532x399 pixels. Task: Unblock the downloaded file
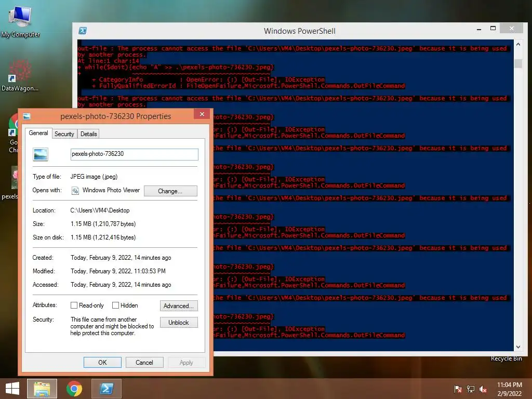point(179,322)
